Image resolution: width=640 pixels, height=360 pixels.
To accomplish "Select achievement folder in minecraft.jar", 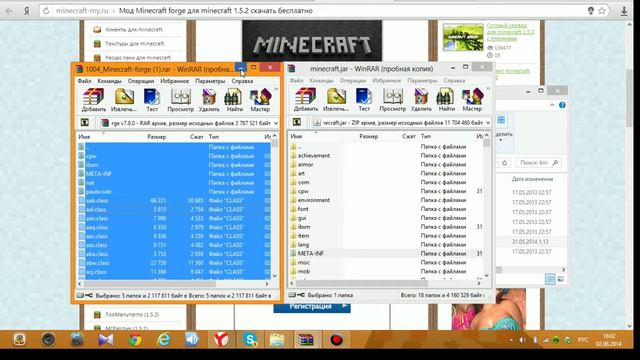I will pos(313,156).
